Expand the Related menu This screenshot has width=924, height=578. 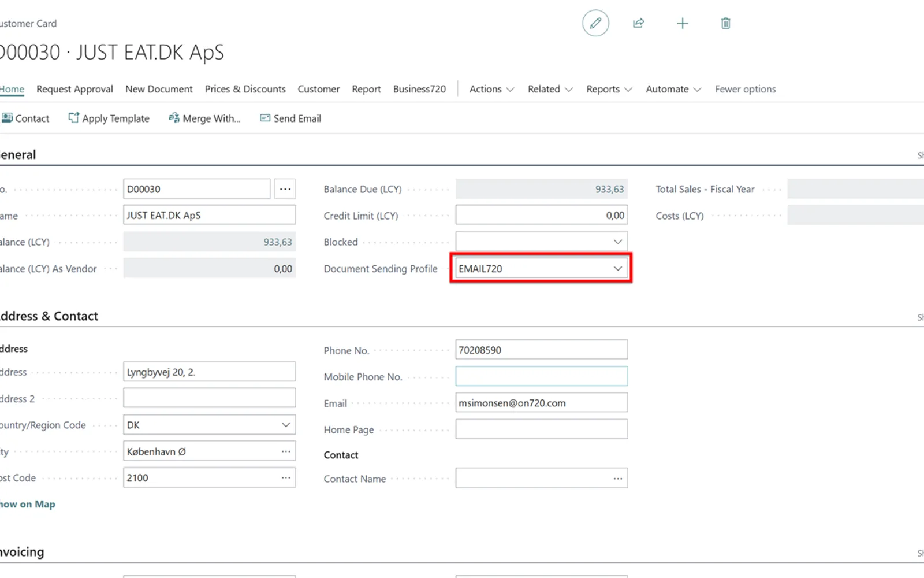(550, 89)
